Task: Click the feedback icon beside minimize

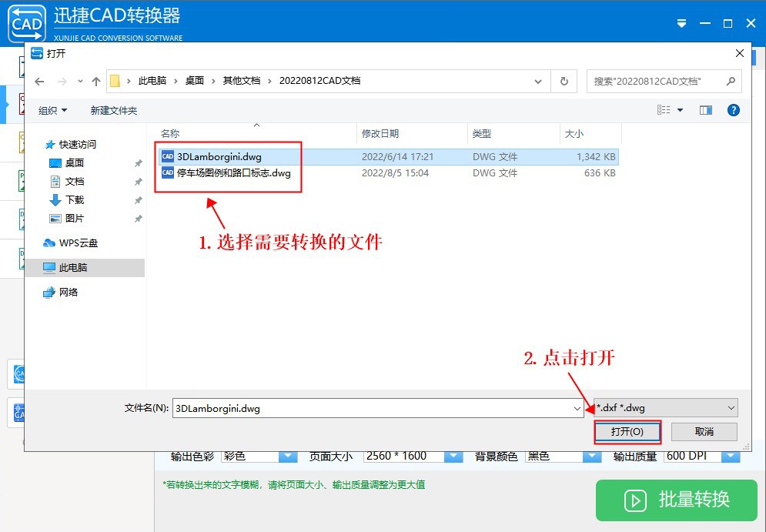Action: pos(681,23)
